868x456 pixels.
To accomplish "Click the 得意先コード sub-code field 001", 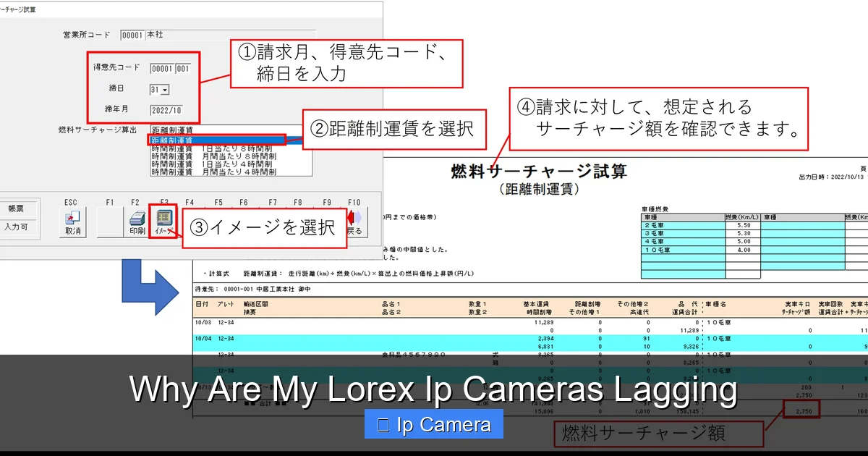I will coord(183,69).
